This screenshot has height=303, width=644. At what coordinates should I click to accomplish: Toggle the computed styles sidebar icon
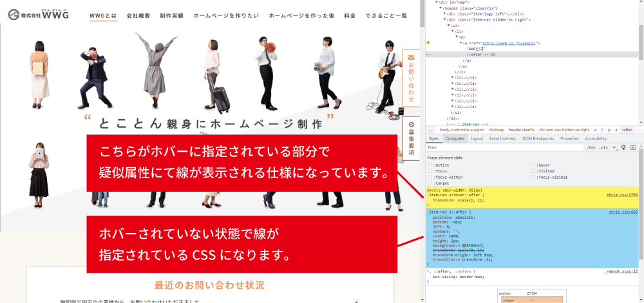tap(633, 147)
